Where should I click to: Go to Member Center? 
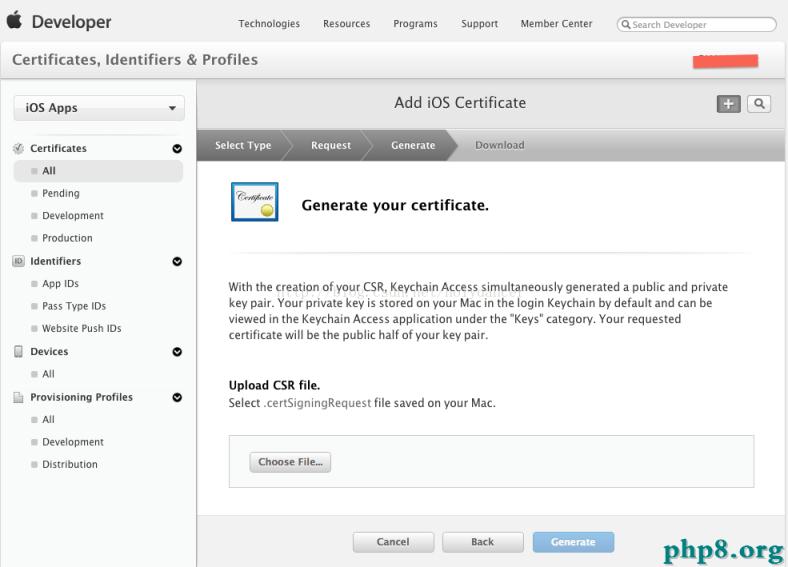(556, 24)
